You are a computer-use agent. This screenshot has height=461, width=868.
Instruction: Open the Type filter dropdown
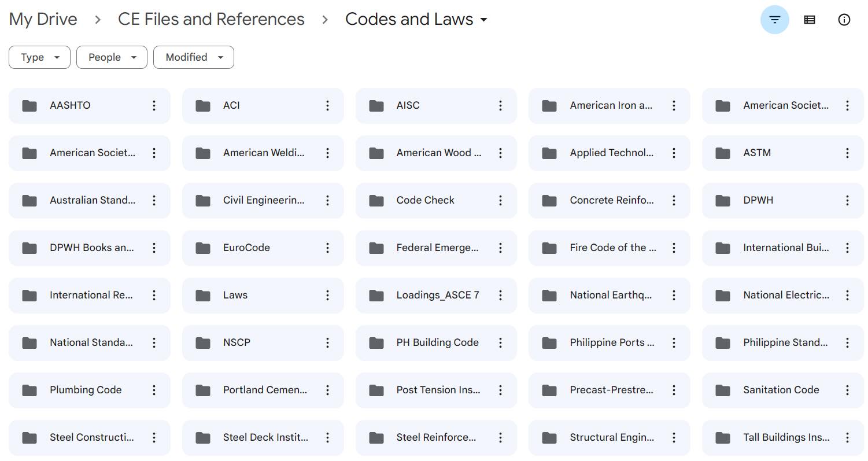coord(39,57)
